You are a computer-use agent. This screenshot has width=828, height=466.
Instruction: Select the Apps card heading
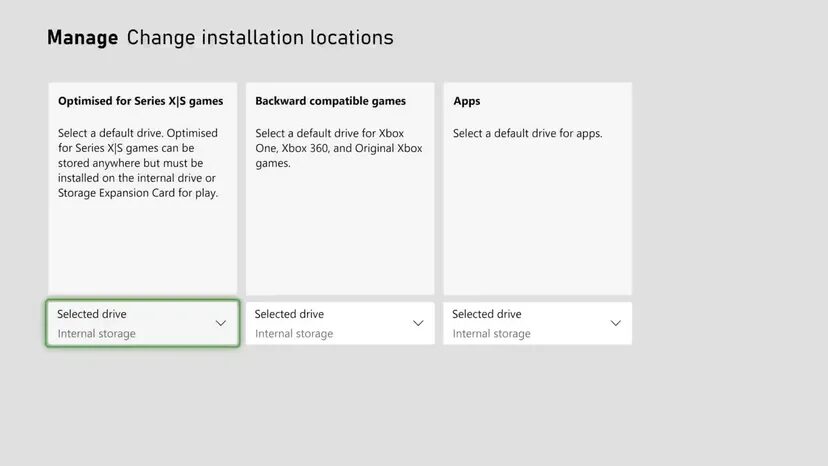click(x=467, y=101)
